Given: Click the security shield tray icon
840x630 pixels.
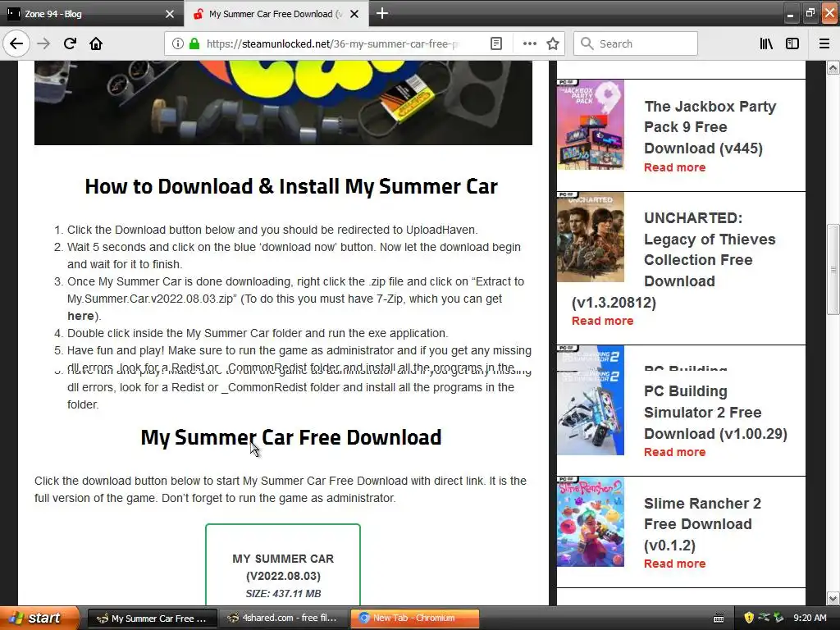Looking at the screenshot, I should (x=749, y=619).
